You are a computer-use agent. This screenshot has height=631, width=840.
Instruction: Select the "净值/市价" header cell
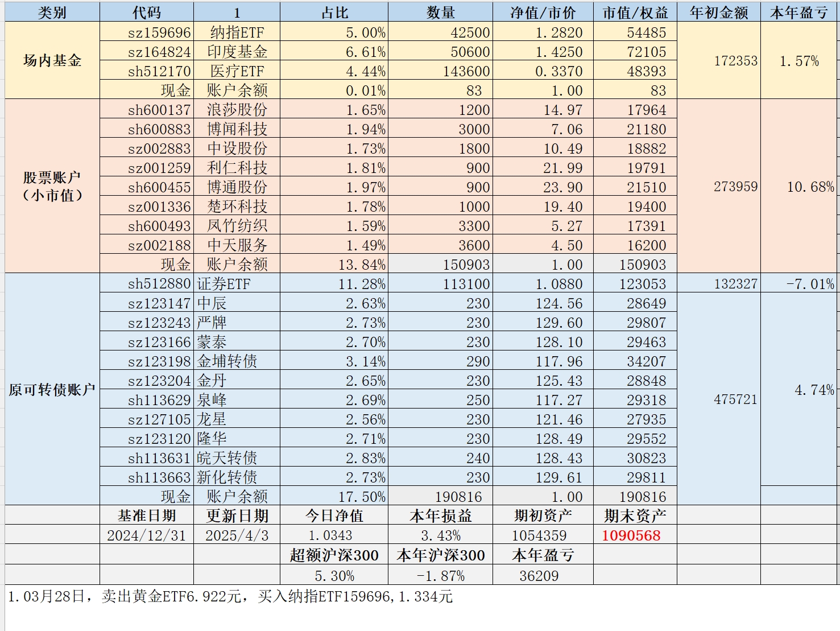[543, 13]
